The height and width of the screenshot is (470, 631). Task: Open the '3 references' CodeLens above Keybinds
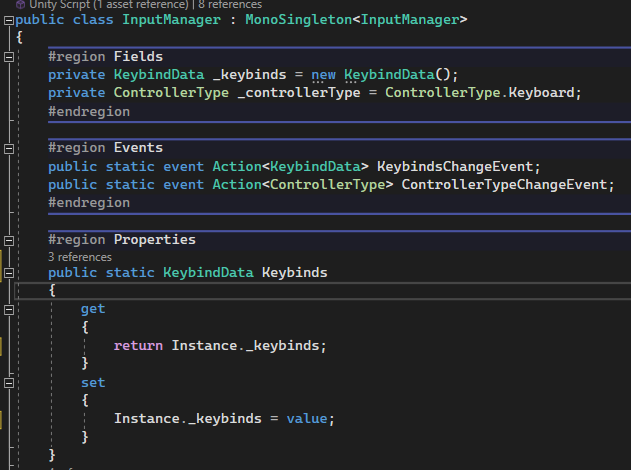[x=80, y=257]
